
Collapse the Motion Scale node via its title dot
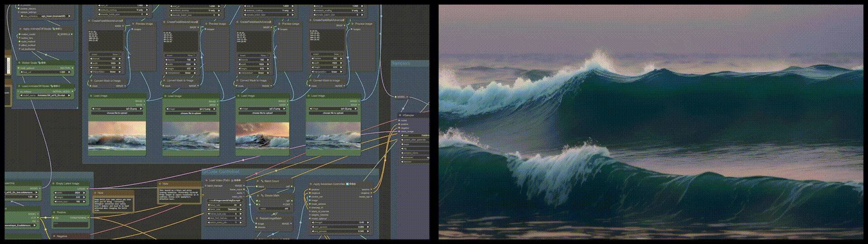coord(19,63)
